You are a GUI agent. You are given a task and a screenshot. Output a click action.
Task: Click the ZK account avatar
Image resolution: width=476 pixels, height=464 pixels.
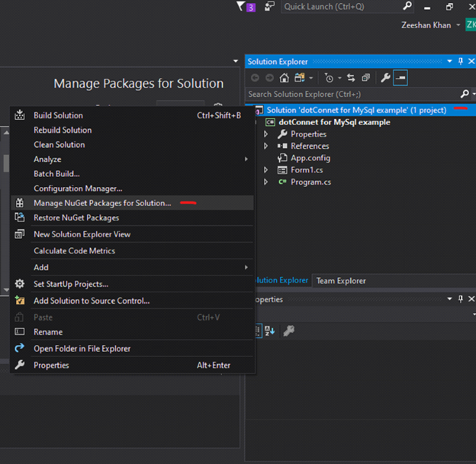[471, 25]
